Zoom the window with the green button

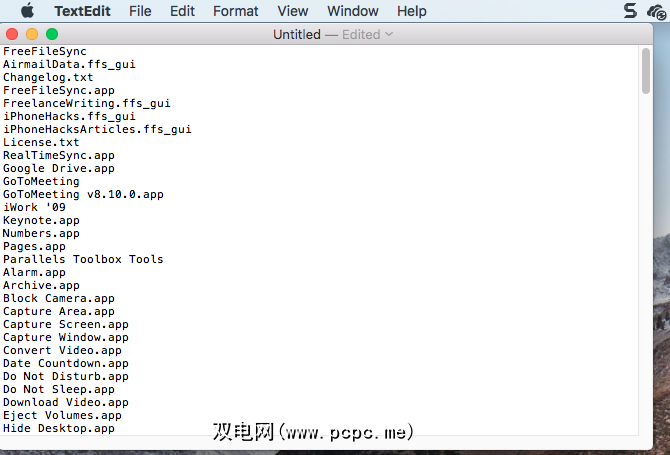(52, 34)
